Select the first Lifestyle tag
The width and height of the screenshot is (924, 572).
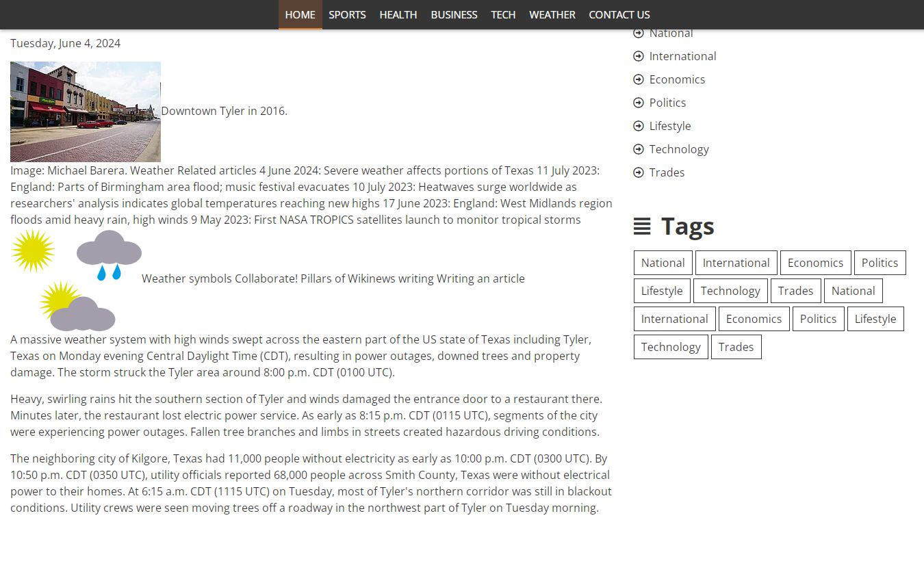click(662, 291)
